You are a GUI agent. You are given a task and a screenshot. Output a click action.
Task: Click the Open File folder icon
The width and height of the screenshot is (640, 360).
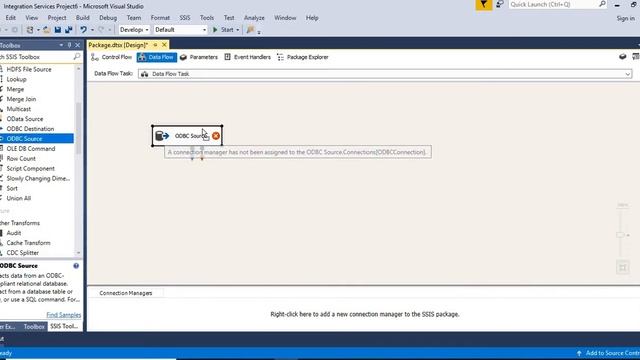47,30
